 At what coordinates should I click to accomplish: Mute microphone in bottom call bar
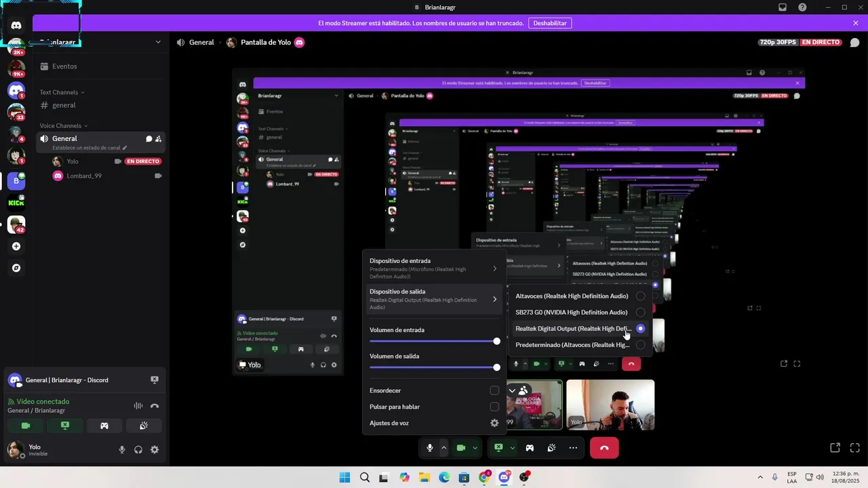point(430,448)
